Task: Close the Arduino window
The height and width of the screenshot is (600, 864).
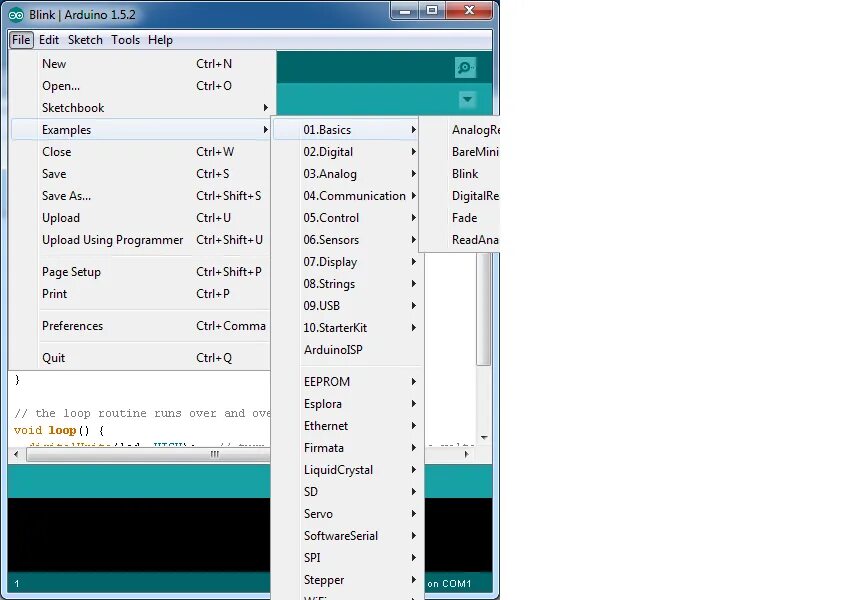Action: point(469,10)
